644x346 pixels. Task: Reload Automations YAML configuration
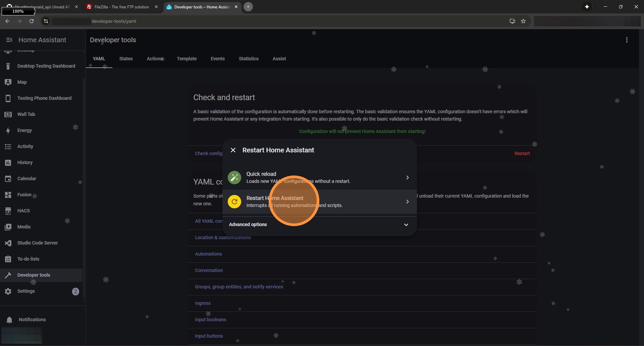(x=209, y=254)
